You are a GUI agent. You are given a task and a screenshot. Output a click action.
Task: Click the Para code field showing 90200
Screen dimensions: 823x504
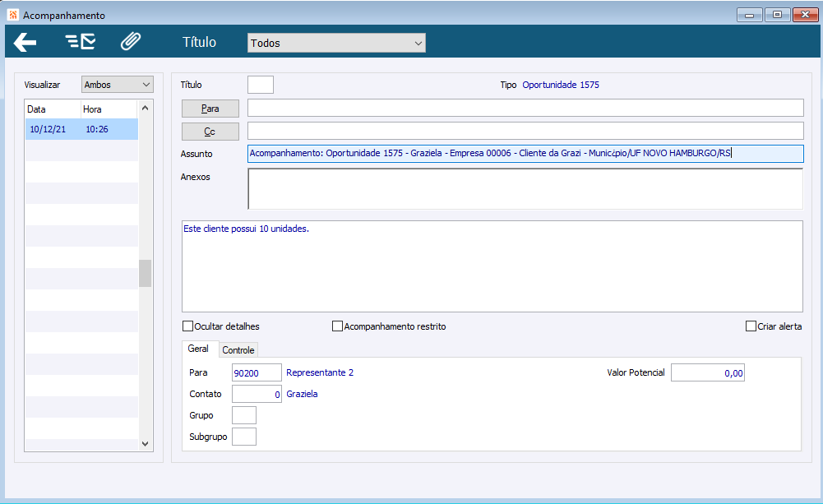(257, 372)
